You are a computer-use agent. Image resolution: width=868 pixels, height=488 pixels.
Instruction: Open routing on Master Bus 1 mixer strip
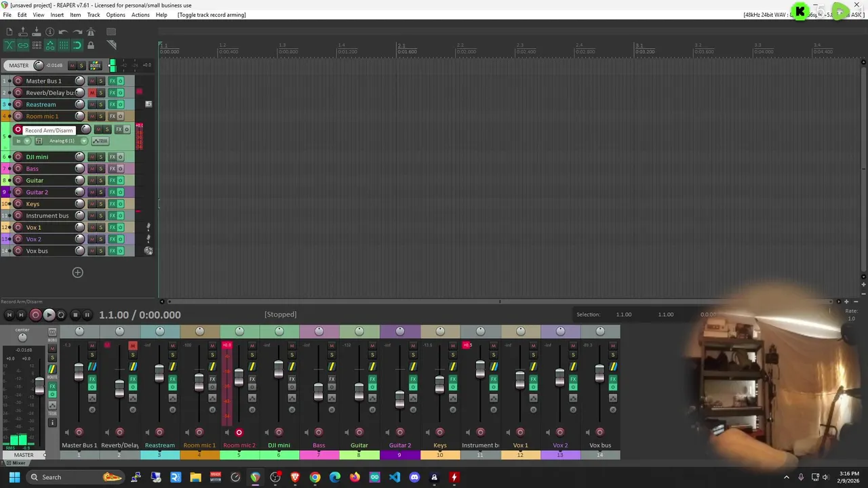92,367
